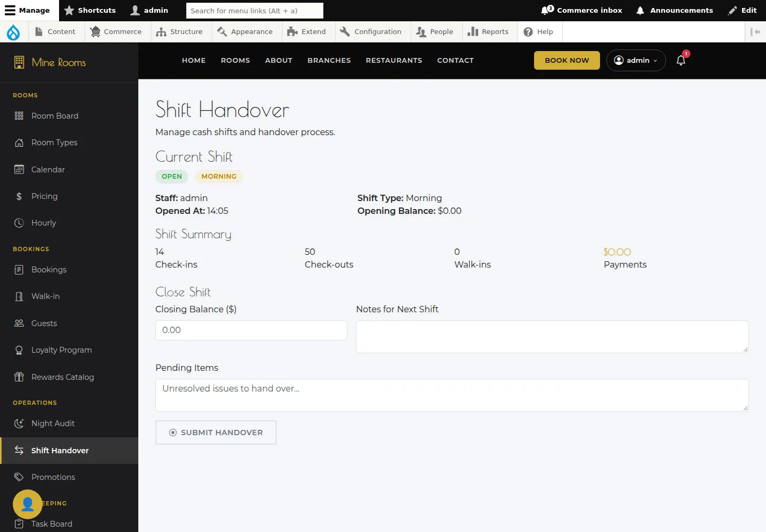Click SUBMIT HANDOVER button
The width and height of the screenshot is (766, 532).
tap(216, 433)
